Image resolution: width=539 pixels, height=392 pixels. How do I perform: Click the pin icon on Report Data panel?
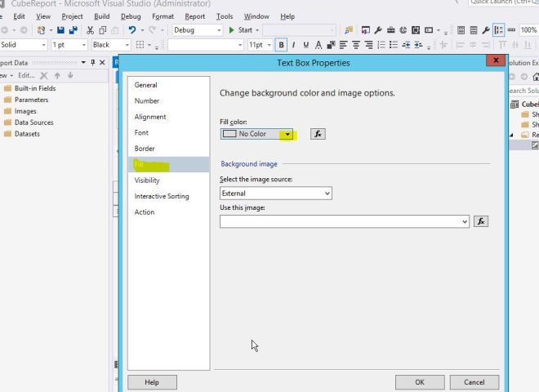pyautogui.click(x=93, y=63)
